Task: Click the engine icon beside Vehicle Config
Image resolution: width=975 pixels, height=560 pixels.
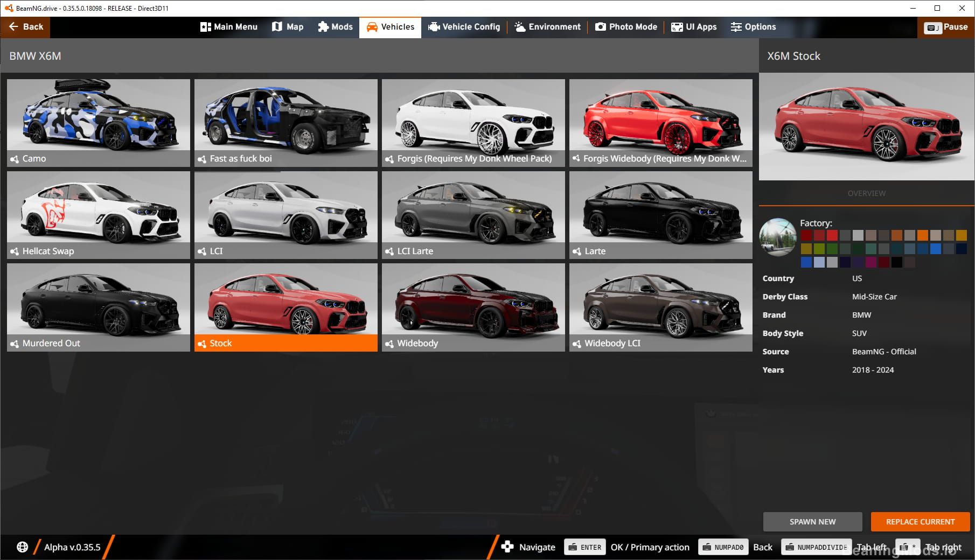Action: [434, 27]
